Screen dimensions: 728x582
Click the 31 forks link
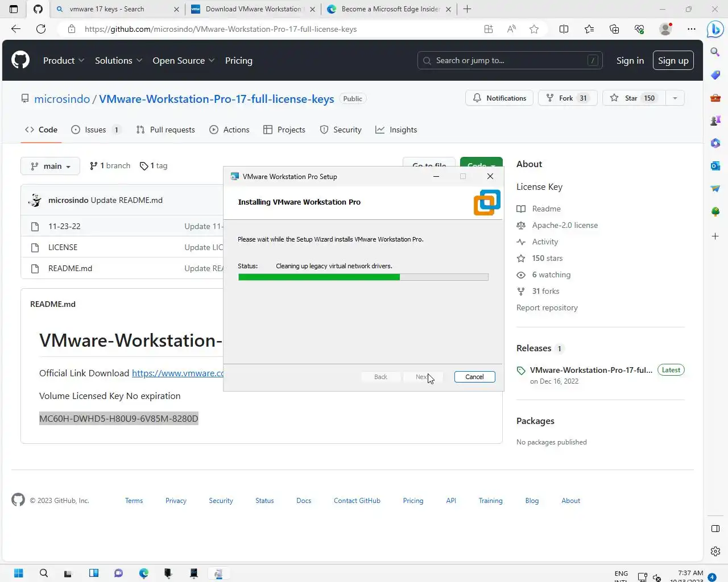pos(545,291)
